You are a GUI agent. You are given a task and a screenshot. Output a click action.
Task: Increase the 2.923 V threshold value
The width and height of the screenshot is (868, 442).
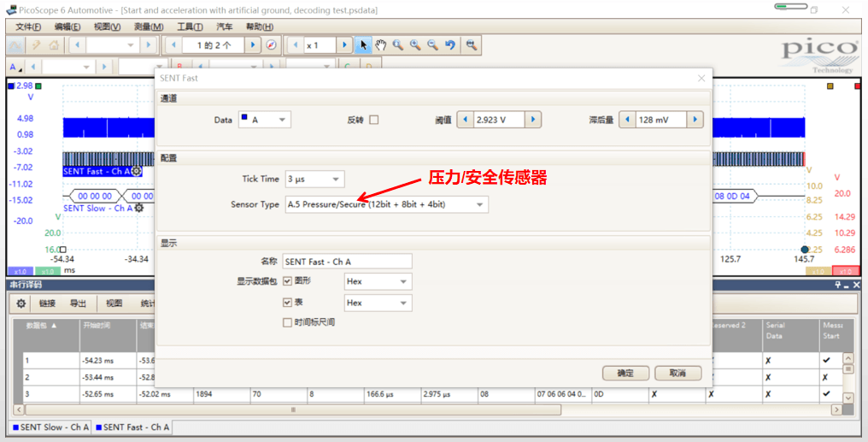[x=533, y=120]
